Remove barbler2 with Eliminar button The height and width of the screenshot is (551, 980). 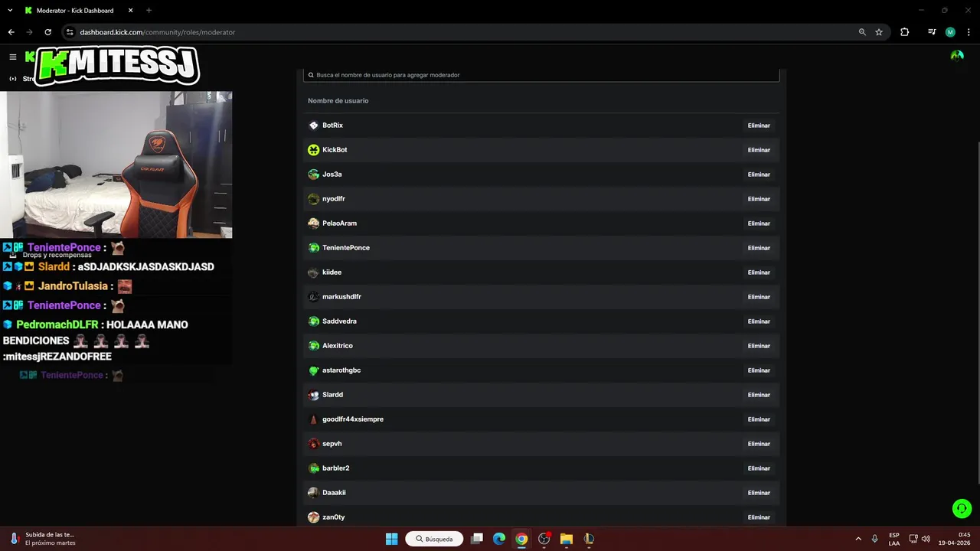[x=759, y=468]
